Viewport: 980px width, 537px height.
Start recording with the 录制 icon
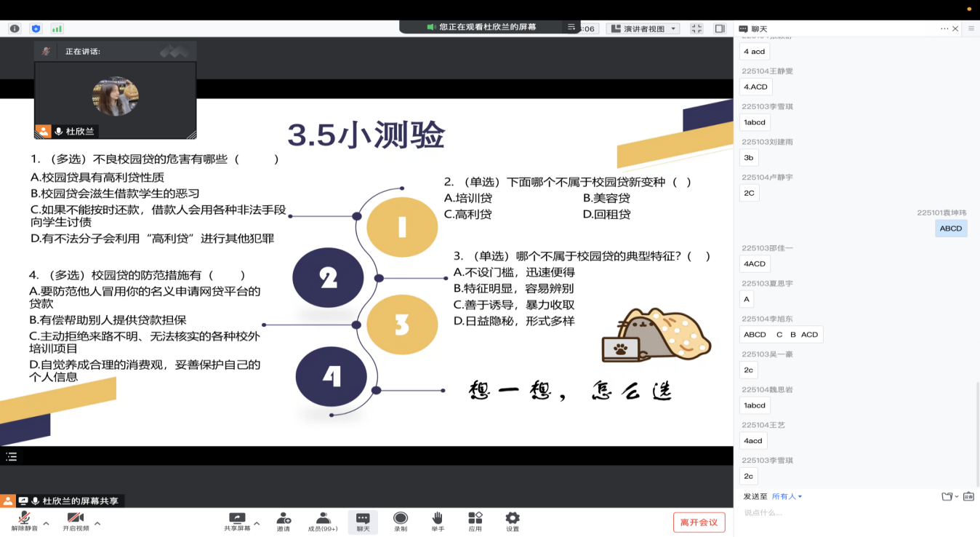tap(401, 520)
